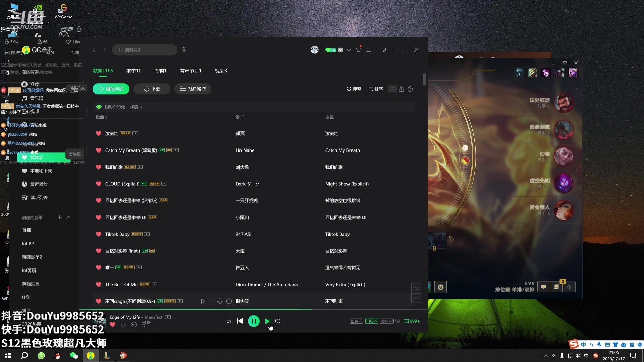Screen dimensions: 644x362
Task: Toggle the 音效 off sound effect switch
Action: click(387, 321)
